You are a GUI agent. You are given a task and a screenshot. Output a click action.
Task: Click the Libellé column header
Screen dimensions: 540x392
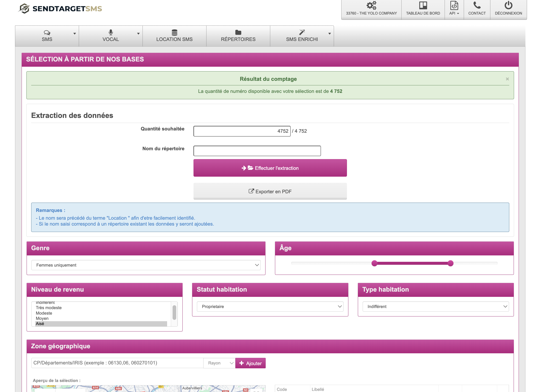pyautogui.click(x=318, y=389)
